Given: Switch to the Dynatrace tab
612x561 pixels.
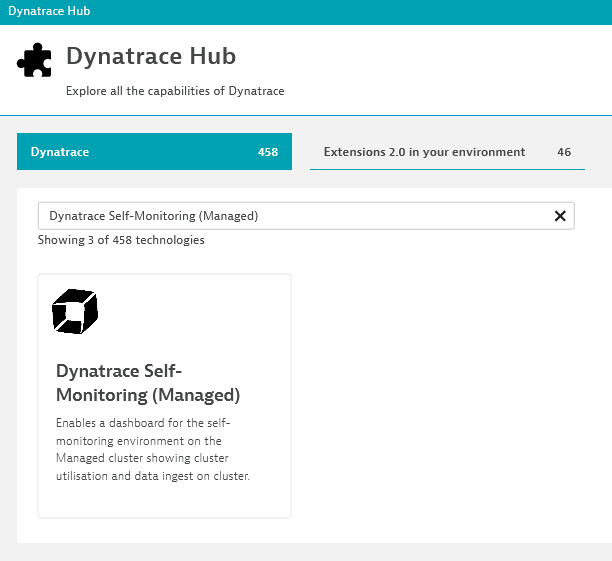Looking at the screenshot, I should pyautogui.click(x=154, y=151).
